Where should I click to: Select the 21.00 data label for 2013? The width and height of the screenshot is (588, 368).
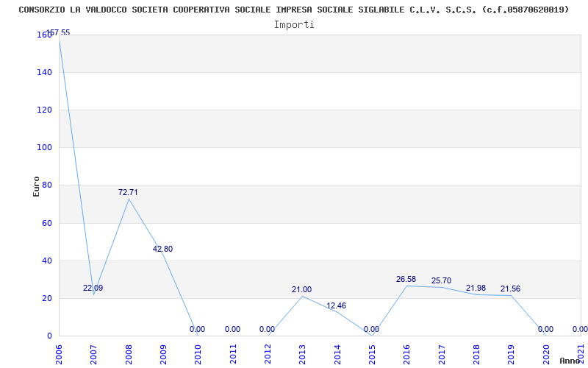coord(301,289)
